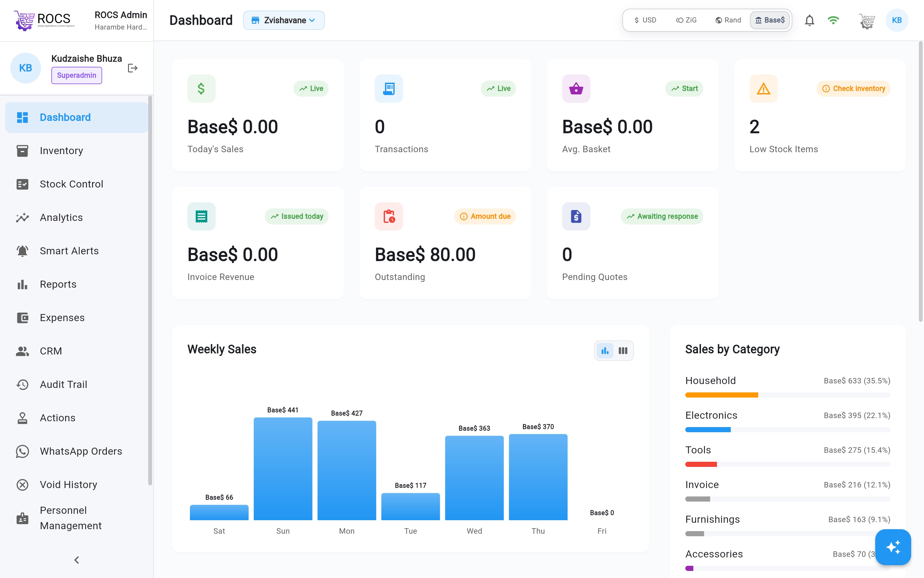Click the Analytics chart-line icon

(x=22, y=217)
